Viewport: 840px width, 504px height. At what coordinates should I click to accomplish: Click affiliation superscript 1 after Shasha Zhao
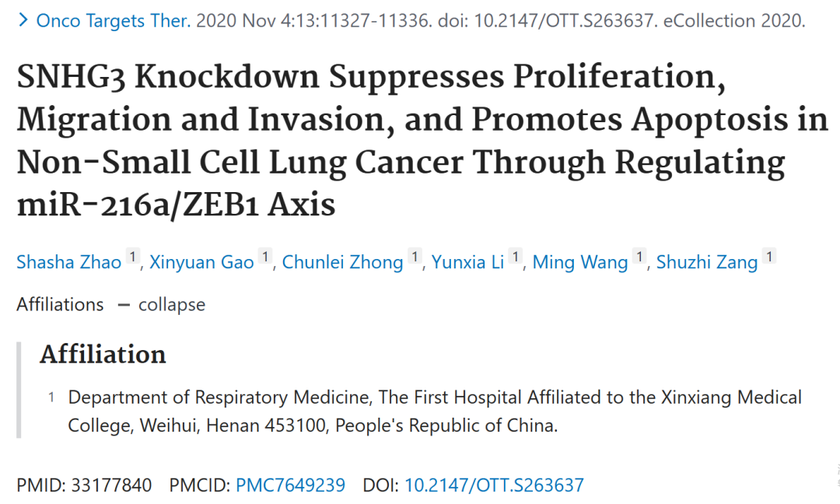pos(132,257)
